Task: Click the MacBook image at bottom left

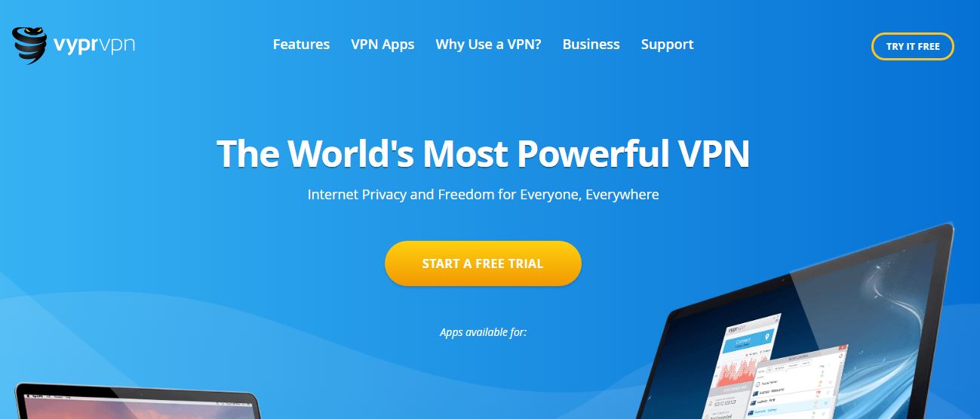Action: tap(137, 401)
